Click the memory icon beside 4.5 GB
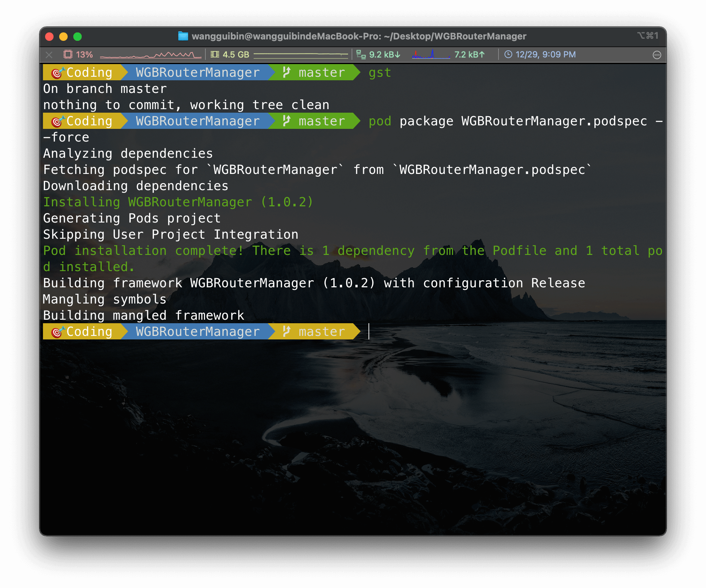Viewport: 706px width, 588px height. click(215, 55)
